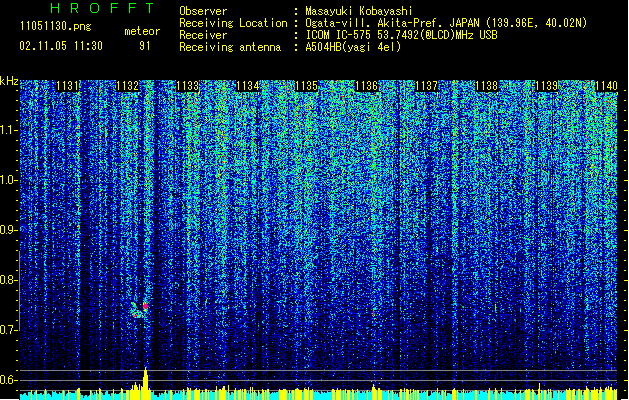
Task: Click the Observer label
Action: click(203, 11)
